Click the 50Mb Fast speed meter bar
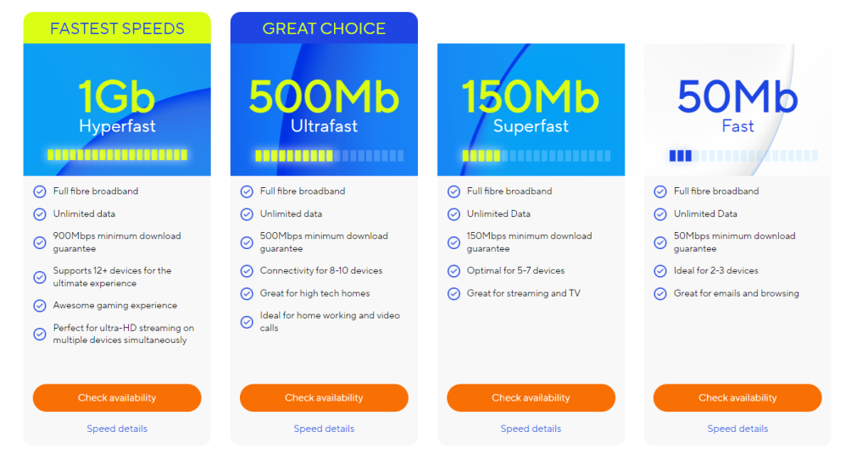Viewport: 868px width, 454px height. click(x=743, y=156)
